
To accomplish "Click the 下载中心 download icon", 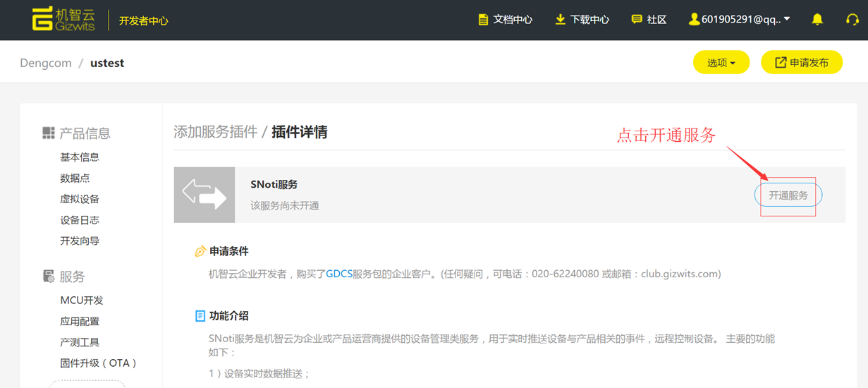I will tap(560, 20).
